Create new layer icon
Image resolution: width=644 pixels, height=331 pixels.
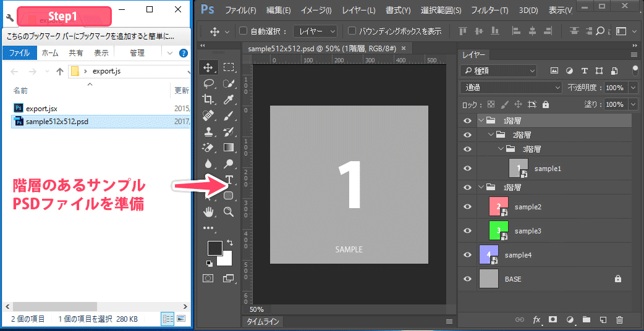point(603,319)
